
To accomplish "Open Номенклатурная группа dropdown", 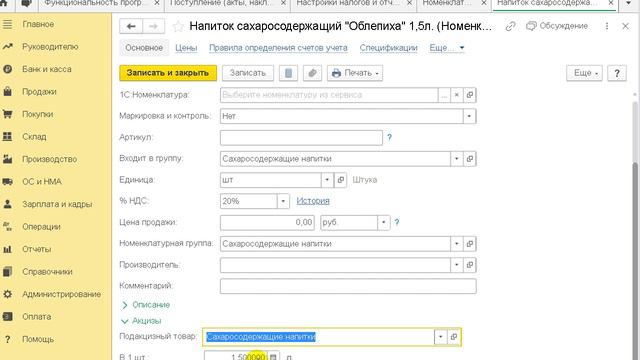I will [457, 244].
